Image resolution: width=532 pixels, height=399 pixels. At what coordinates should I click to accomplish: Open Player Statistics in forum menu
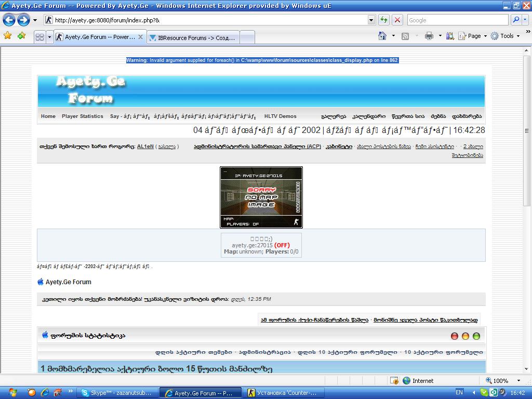point(82,116)
